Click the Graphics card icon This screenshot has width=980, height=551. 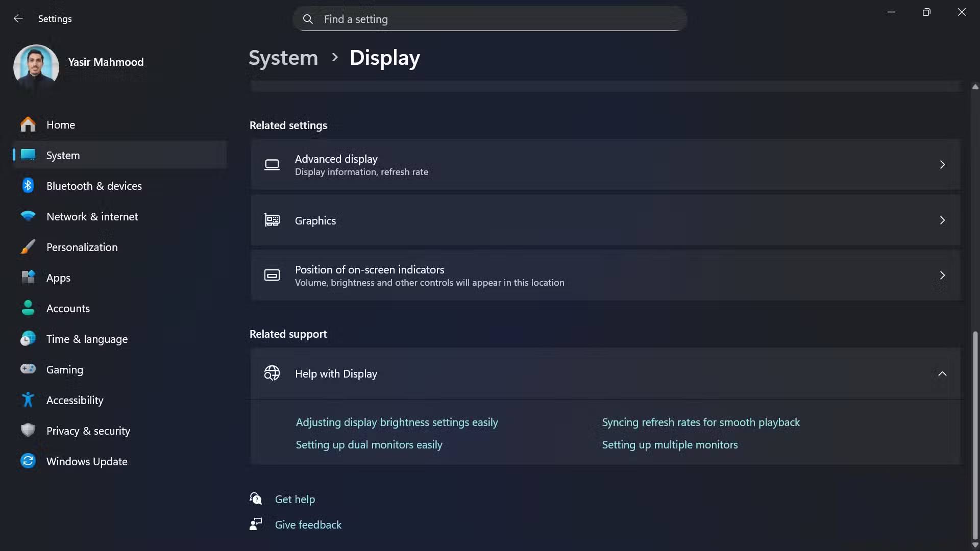[272, 220]
